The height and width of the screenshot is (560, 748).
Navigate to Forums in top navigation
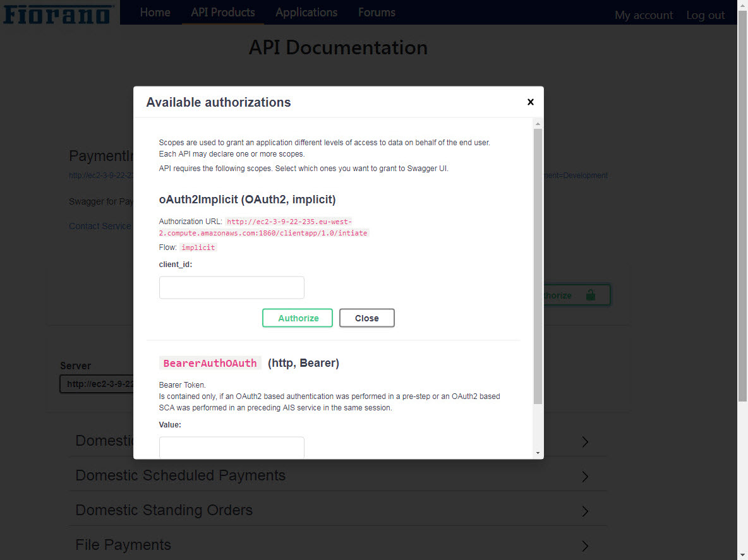(377, 13)
